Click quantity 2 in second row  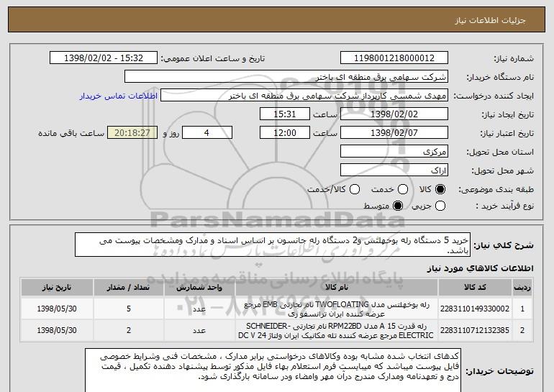(129, 330)
